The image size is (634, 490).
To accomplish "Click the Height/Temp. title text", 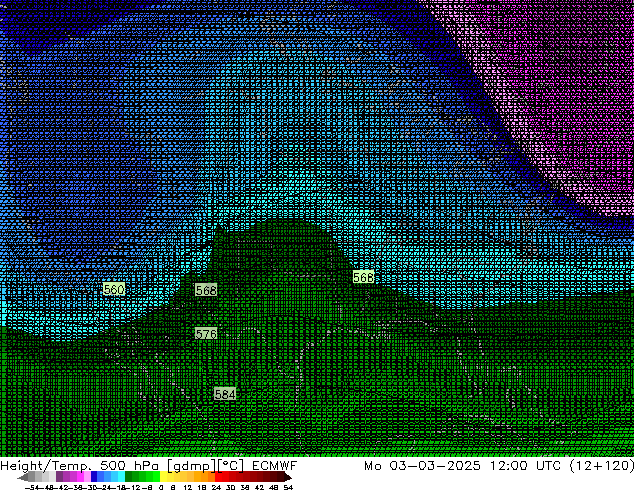I will point(46,465).
